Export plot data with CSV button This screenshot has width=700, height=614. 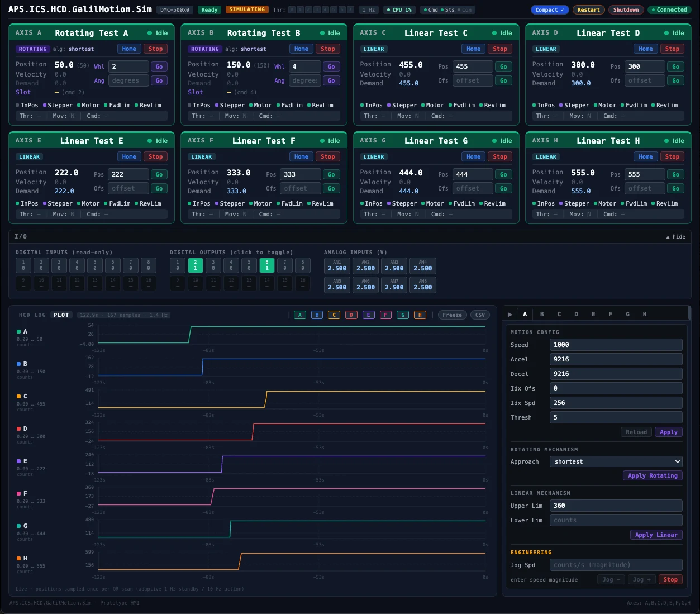[480, 315]
